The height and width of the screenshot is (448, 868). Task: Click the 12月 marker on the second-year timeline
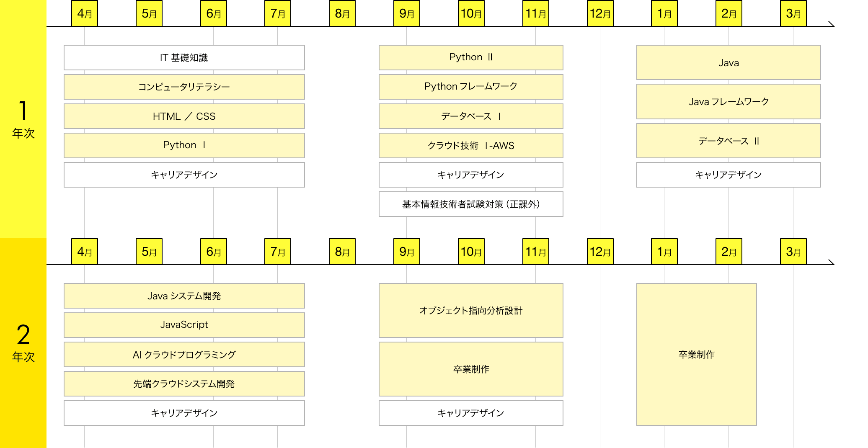(x=600, y=252)
